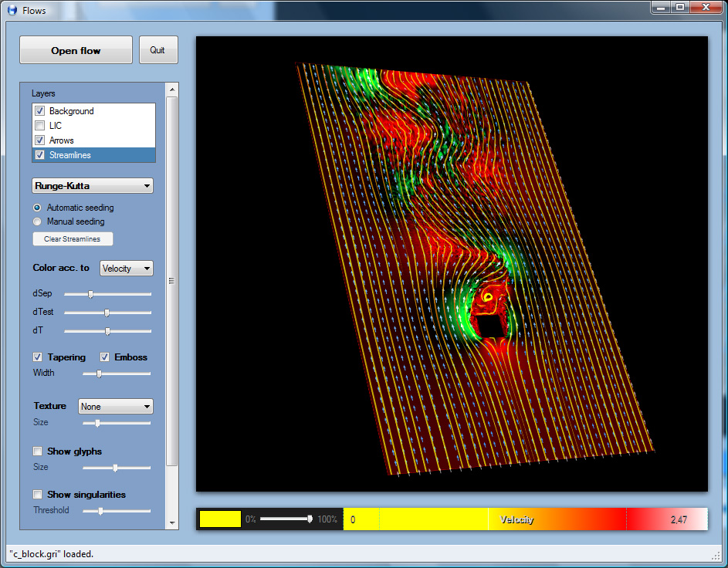Enable Show glyphs checkbox
Screen dimensions: 728x568
[38, 451]
